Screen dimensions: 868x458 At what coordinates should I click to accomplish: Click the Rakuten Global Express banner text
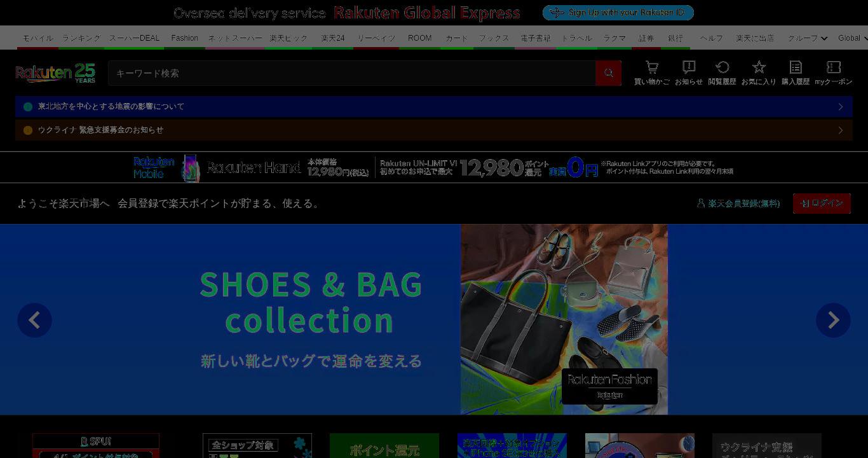pyautogui.click(x=426, y=13)
